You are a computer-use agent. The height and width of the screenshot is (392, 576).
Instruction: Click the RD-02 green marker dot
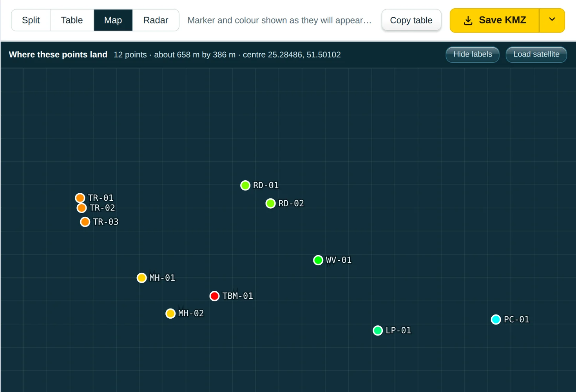[x=270, y=203]
